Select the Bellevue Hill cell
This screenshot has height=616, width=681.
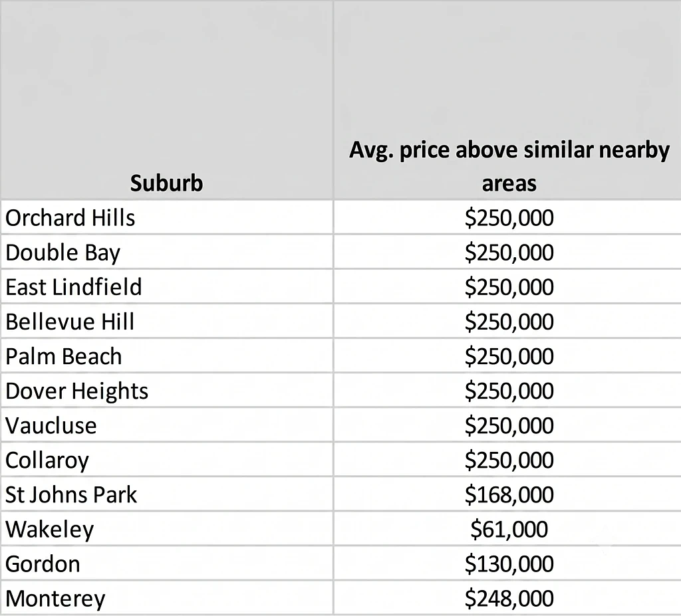point(167,321)
